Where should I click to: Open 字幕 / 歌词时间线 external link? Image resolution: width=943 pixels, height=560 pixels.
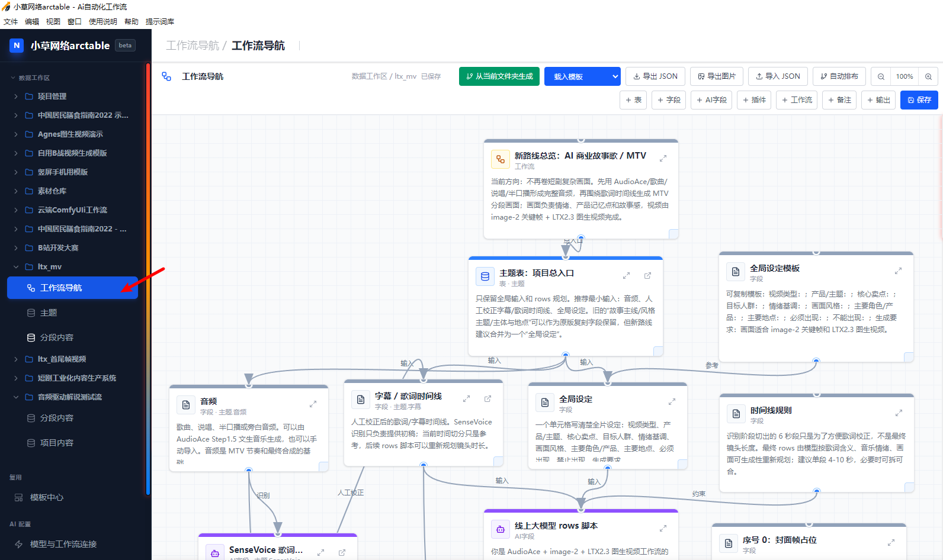(487, 399)
